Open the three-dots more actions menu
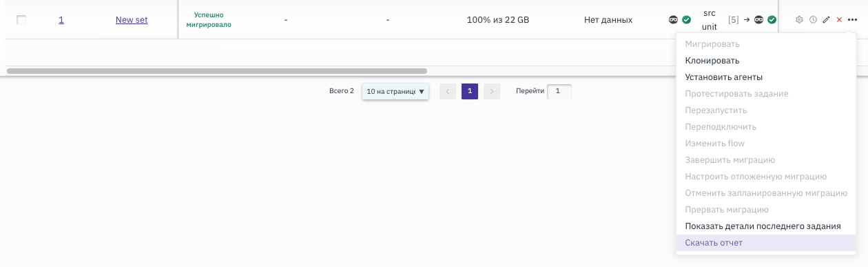Image resolution: width=868 pixels, height=267 pixels. pos(853,20)
